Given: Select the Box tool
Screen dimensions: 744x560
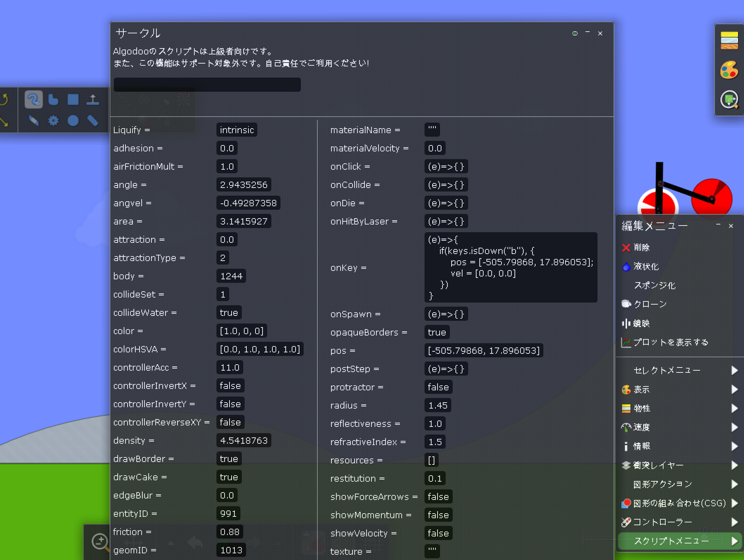Looking at the screenshot, I should pos(73,100).
